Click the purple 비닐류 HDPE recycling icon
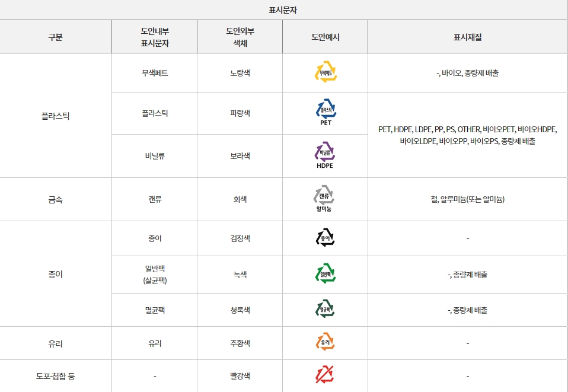 (325, 155)
